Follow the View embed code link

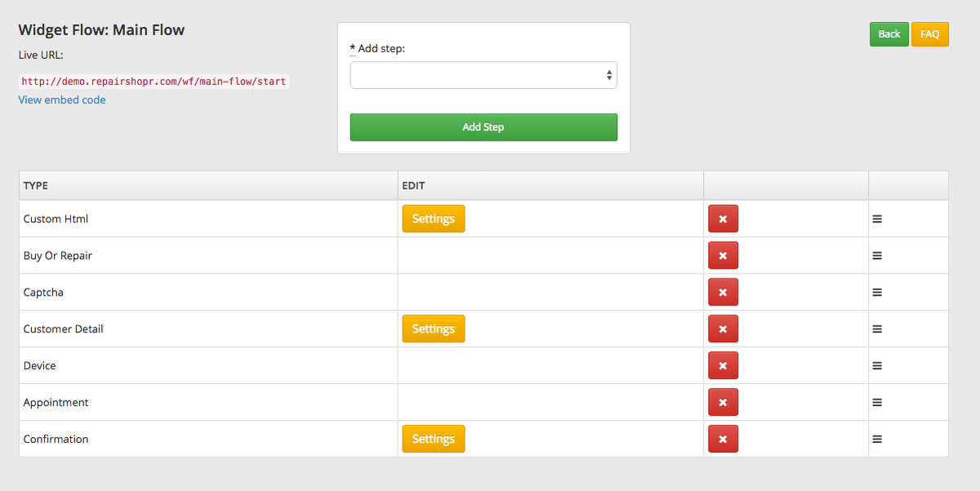click(62, 100)
